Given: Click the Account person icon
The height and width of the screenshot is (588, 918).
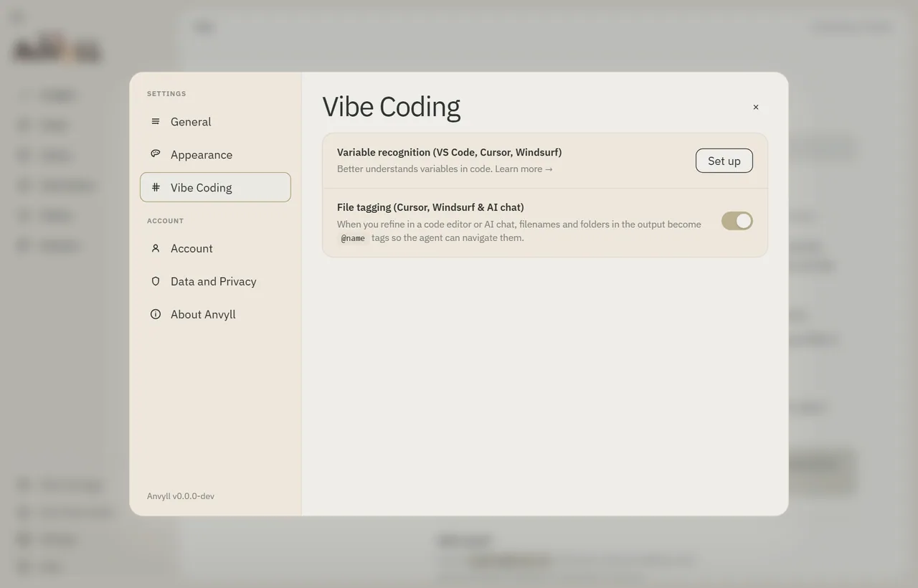Looking at the screenshot, I should (x=156, y=248).
